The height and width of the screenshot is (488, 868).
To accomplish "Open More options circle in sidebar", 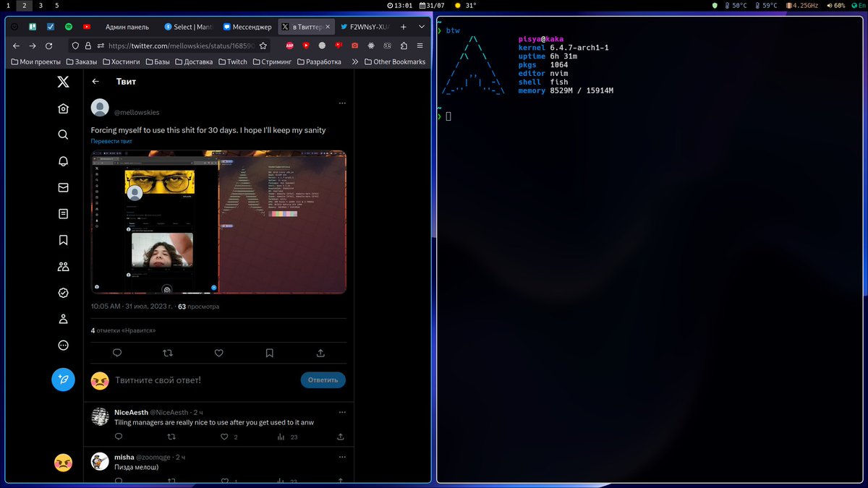I will [63, 346].
